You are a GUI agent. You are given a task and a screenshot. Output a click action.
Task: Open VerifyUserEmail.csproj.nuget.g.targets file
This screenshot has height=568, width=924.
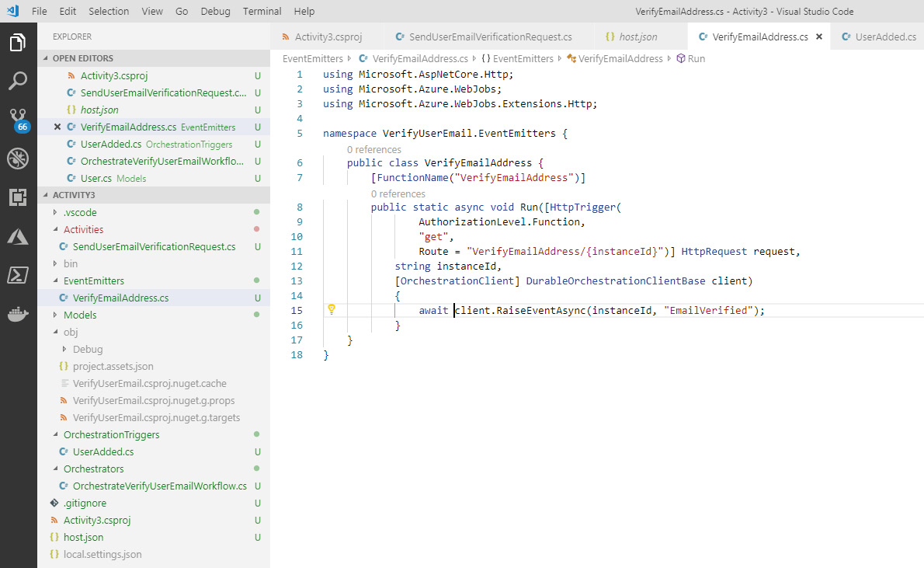[154, 417]
